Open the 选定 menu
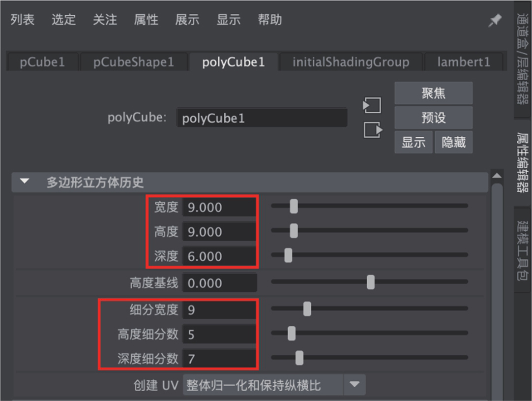 point(64,20)
